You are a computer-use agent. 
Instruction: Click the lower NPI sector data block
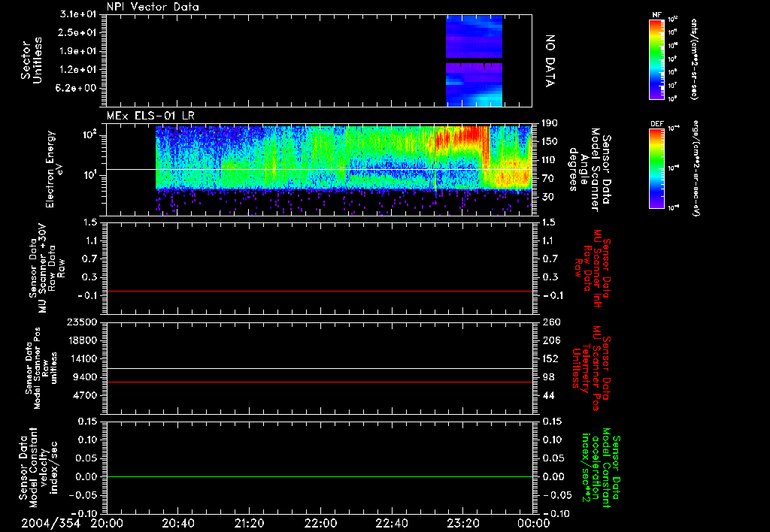pyautogui.click(x=474, y=84)
